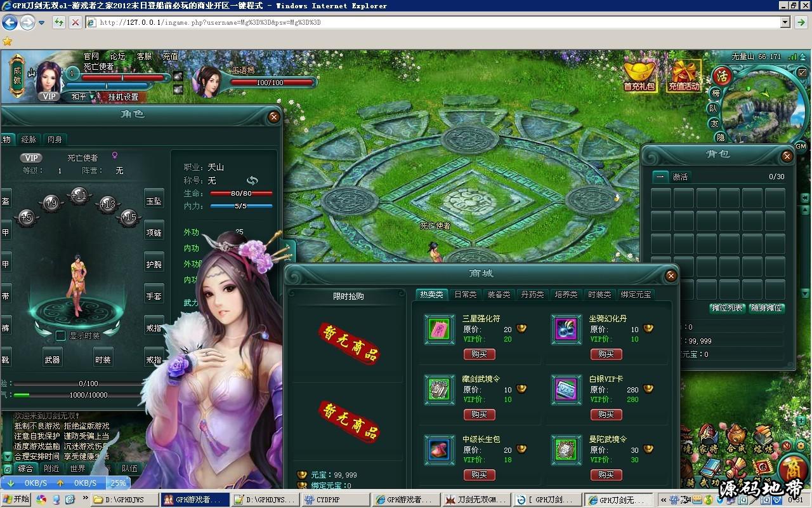This screenshot has height=508, width=812.
Task: Open the 官网 official site link
Action: tap(91, 56)
